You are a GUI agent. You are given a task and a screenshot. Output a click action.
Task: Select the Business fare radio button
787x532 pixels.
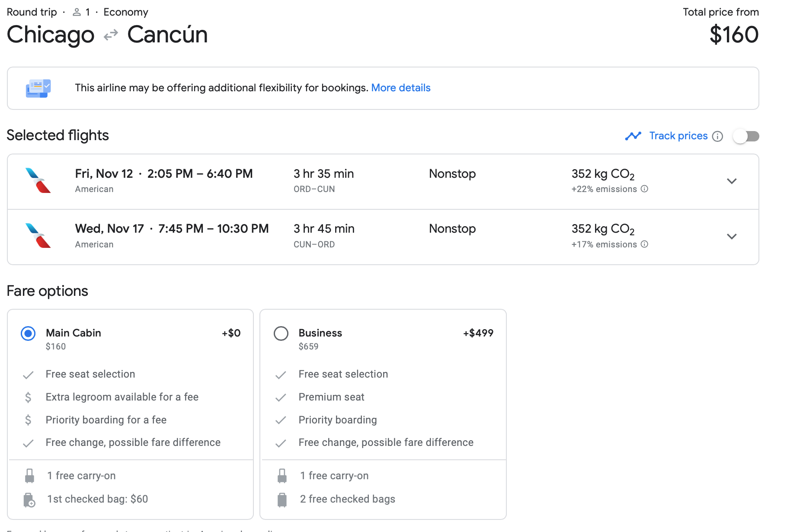281,333
